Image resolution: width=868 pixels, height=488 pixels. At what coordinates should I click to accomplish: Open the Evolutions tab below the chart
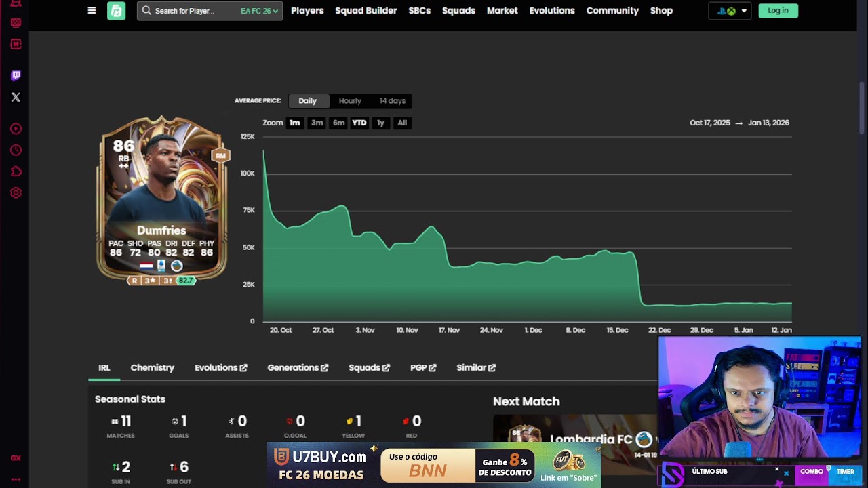tap(221, 368)
